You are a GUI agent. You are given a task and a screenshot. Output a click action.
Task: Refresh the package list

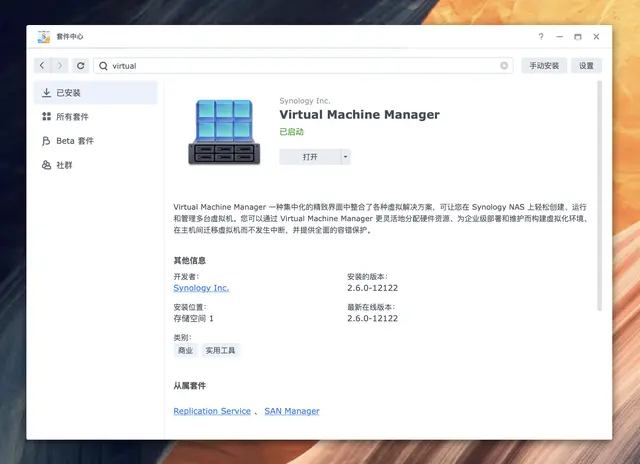(80, 66)
